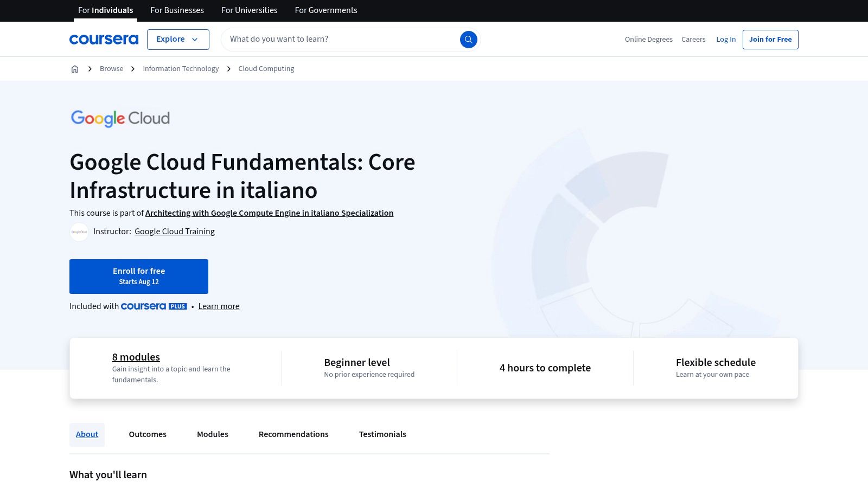This screenshot has height=488, width=868.
Task: Select the For Governments tab
Action: pyautogui.click(x=326, y=10)
